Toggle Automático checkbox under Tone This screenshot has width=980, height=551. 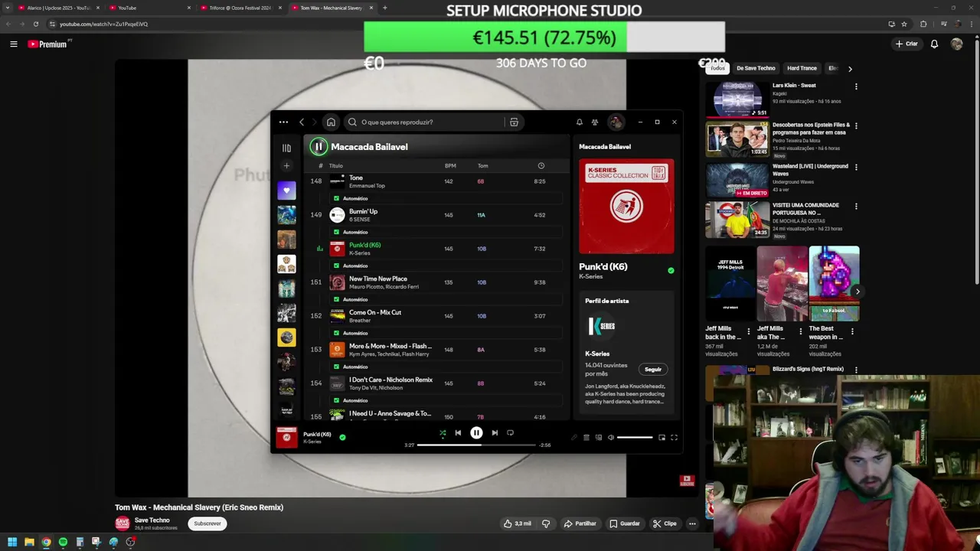click(336, 198)
